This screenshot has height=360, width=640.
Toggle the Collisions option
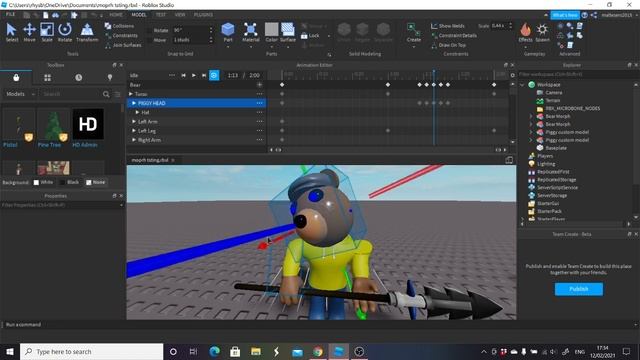click(119, 26)
